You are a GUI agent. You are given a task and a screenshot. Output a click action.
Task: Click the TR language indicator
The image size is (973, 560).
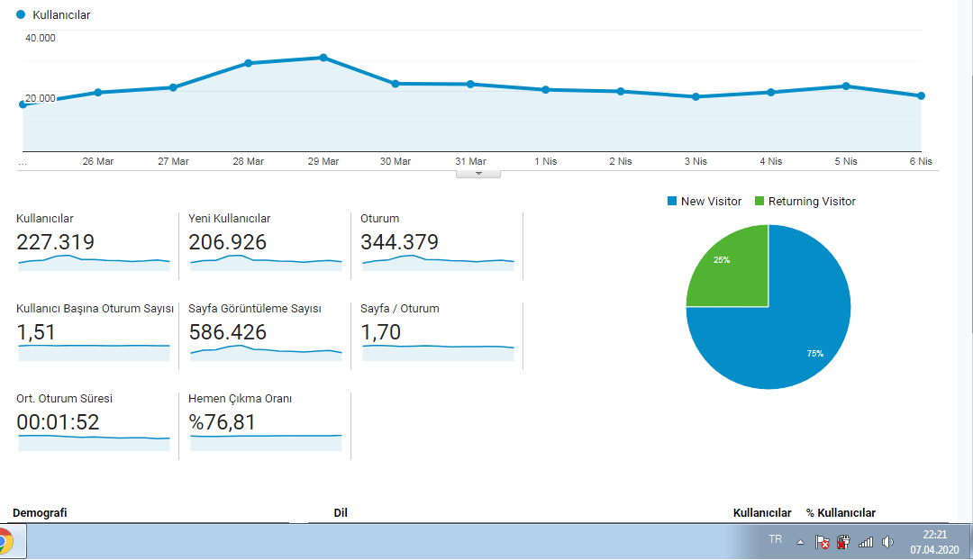[x=776, y=539]
